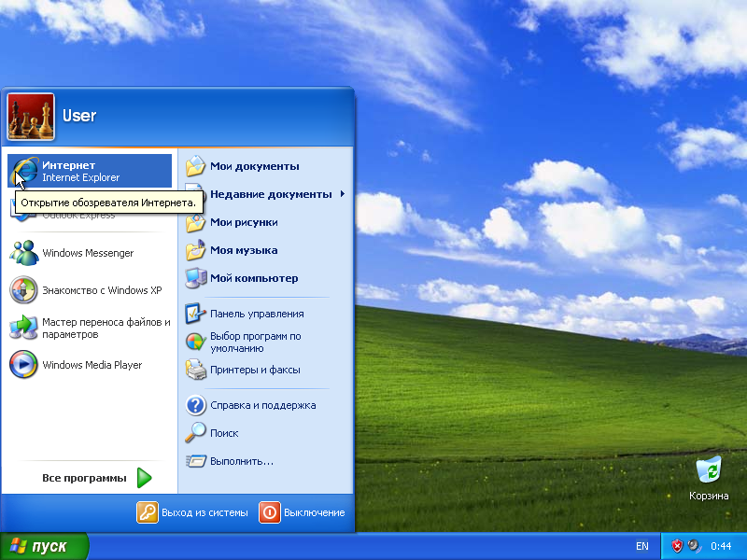Open the Корзина recycle bin on the desktop
The height and width of the screenshot is (560, 747).
point(709,470)
